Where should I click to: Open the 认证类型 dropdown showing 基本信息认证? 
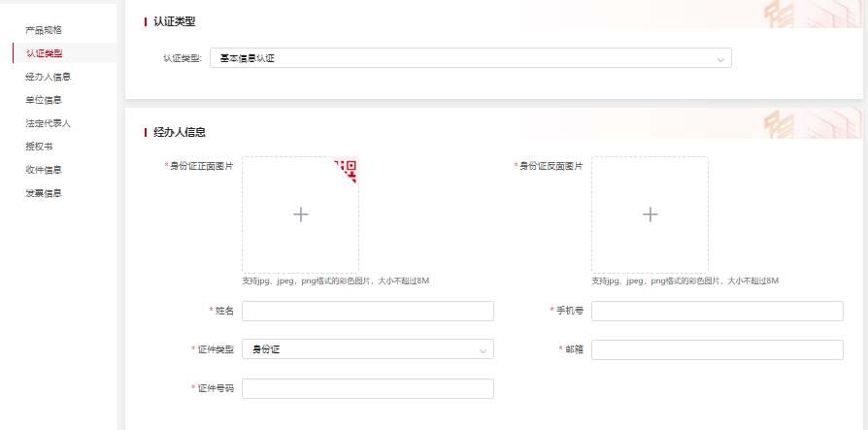pyautogui.click(x=470, y=58)
